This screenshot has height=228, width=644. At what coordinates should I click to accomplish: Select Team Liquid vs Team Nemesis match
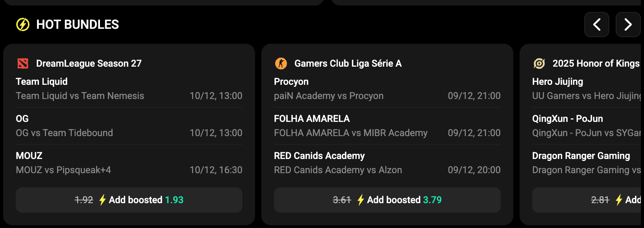click(x=80, y=96)
